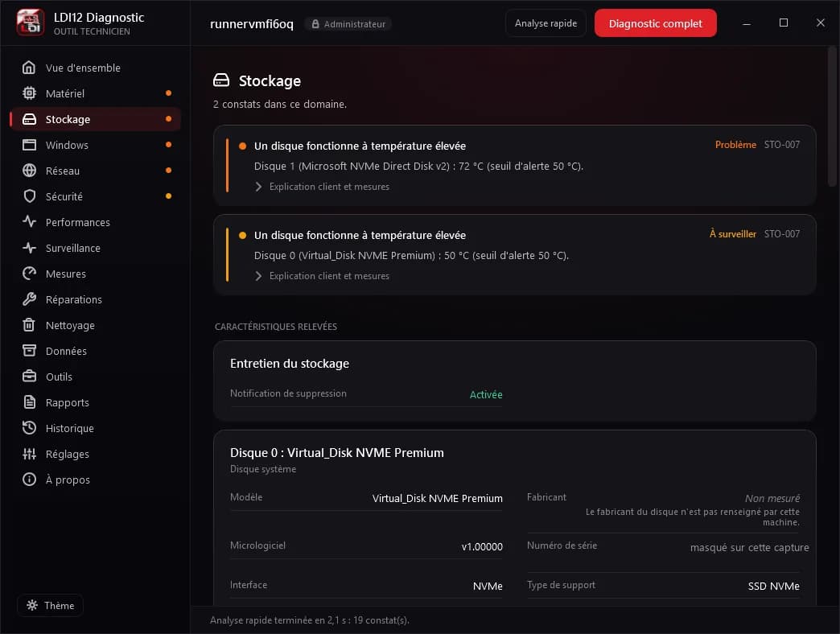This screenshot has width=840, height=634.
Task: Click the Disque 0 : Virtual_Disk NVME Premium heading
Action: tap(337, 452)
